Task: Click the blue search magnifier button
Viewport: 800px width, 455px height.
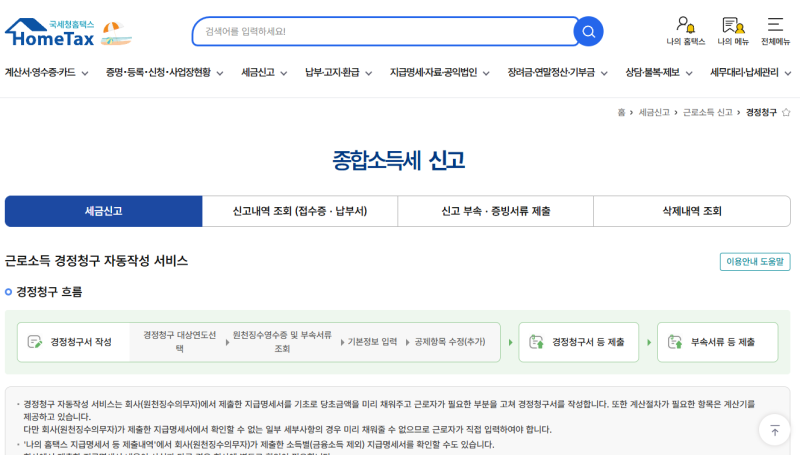Action: (588, 32)
